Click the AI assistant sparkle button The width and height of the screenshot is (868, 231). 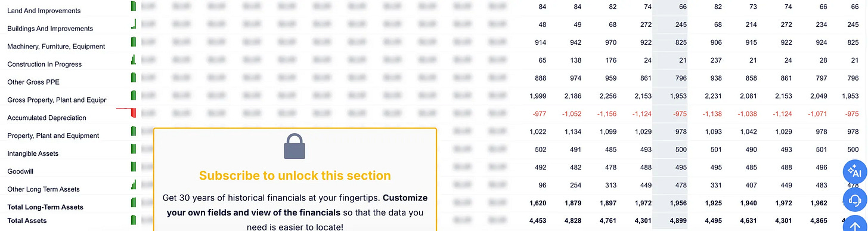pyautogui.click(x=854, y=173)
